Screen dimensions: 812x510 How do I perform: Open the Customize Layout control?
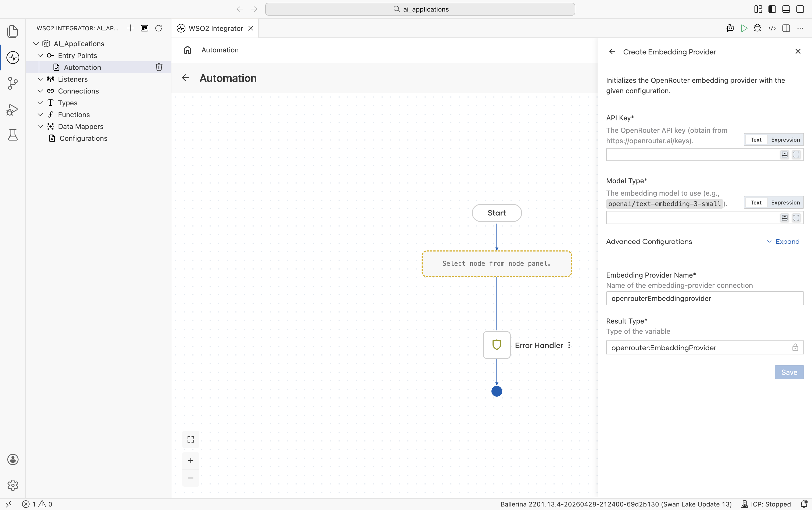click(x=758, y=9)
